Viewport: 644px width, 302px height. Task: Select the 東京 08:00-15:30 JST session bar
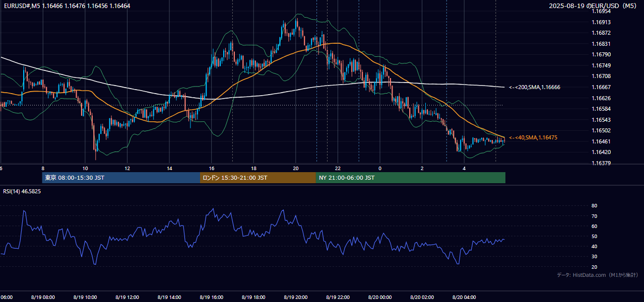pos(121,178)
